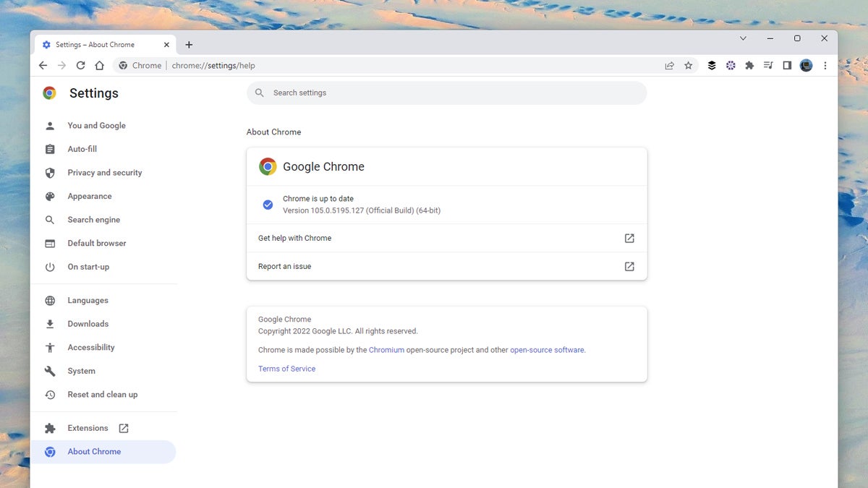The height and width of the screenshot is (488, 868).
Task: Select Reset and clean up
Action: (x=103, y=394)
